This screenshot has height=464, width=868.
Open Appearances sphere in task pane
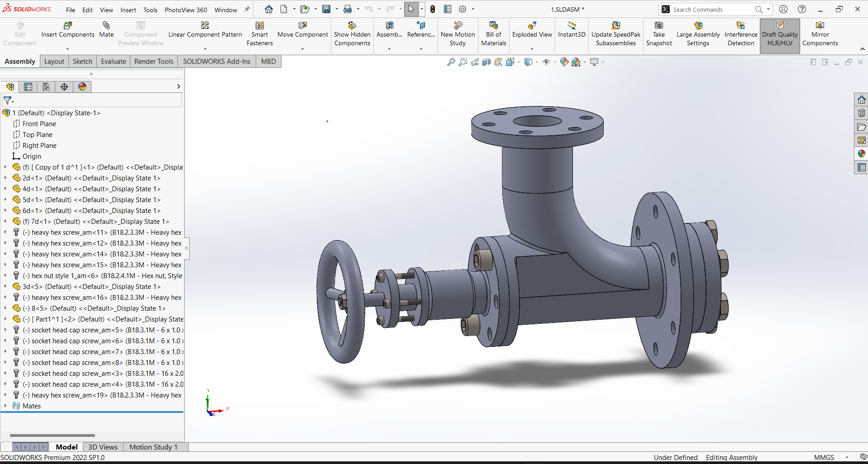tap(861, 154)
